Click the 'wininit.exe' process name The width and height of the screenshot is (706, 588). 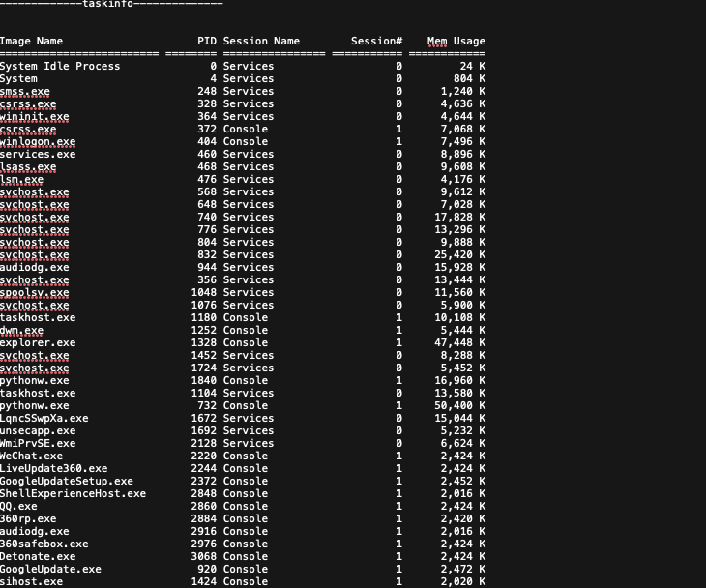(35, 117)
